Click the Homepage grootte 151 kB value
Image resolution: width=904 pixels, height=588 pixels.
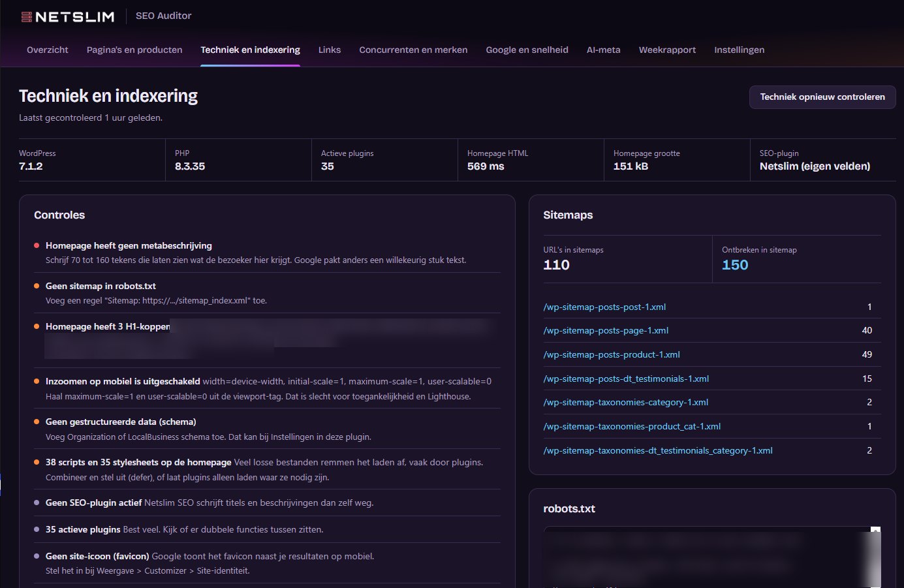click(631, 166)
